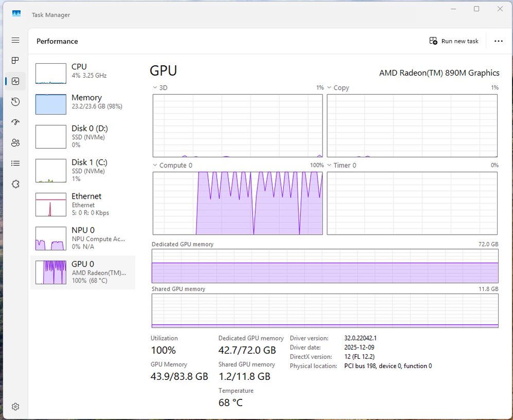Click the 72.0 GB dedicated memory max label

click(x=488, y=244)
